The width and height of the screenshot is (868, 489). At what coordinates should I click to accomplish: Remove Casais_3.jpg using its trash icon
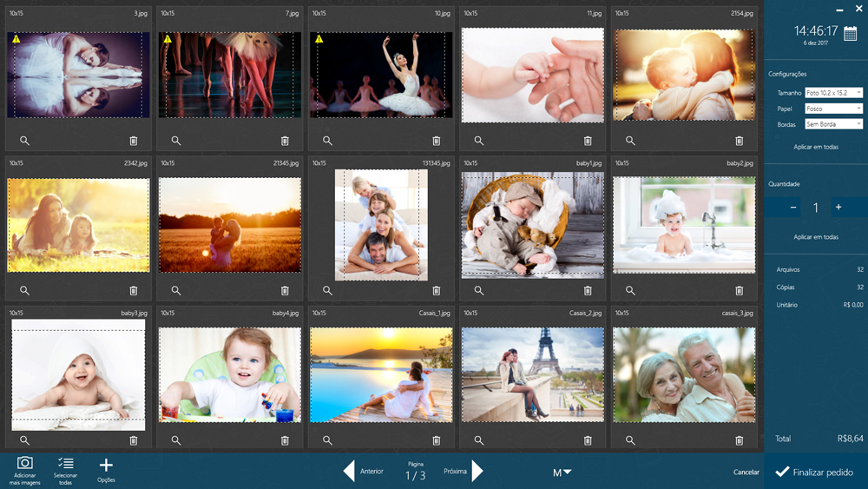tap(740, 440)
